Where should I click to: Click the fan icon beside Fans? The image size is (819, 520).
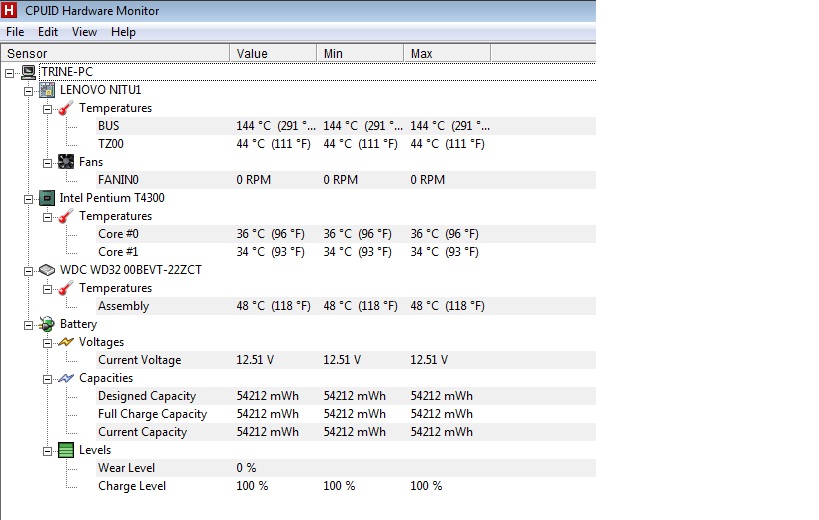pyautogui.click(x=66, y=162)
